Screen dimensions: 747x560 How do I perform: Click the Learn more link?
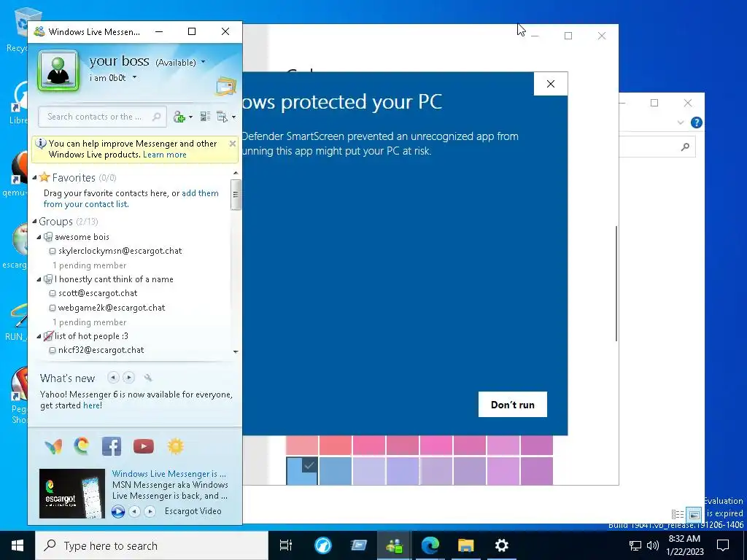coord(164,155)
